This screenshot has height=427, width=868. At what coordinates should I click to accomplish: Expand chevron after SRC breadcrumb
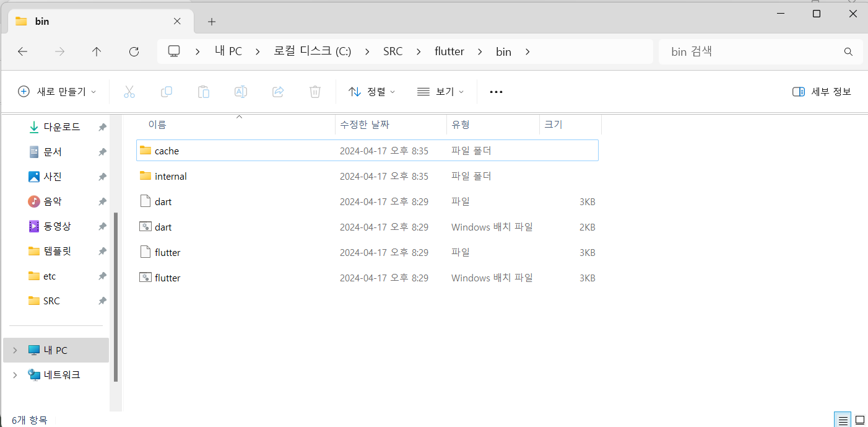tap(419, 52)
